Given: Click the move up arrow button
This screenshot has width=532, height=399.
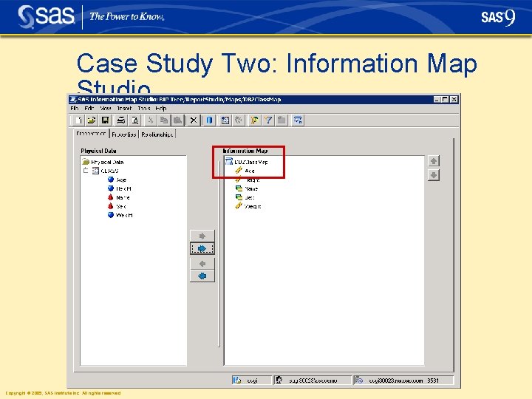Looking at the screenshot, I should [x=433, y=161].
